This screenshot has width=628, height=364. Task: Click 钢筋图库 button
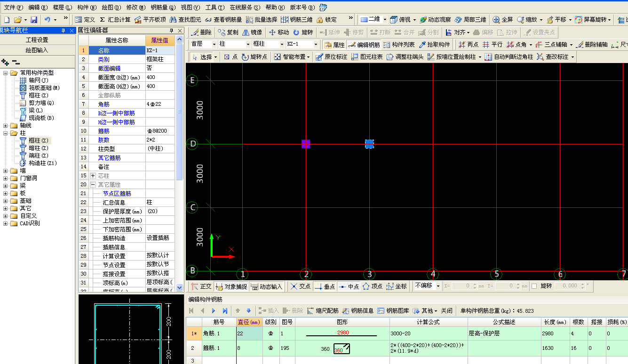tap(393, 310)
